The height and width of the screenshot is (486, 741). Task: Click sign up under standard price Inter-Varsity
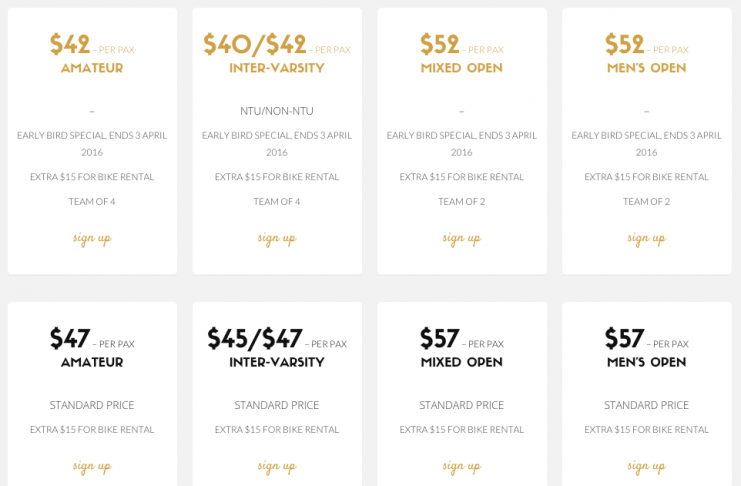point(277,466)
